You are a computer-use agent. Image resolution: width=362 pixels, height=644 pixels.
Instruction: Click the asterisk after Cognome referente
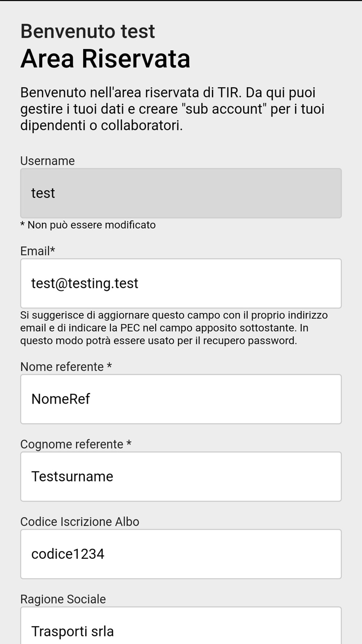click(129, 443)
